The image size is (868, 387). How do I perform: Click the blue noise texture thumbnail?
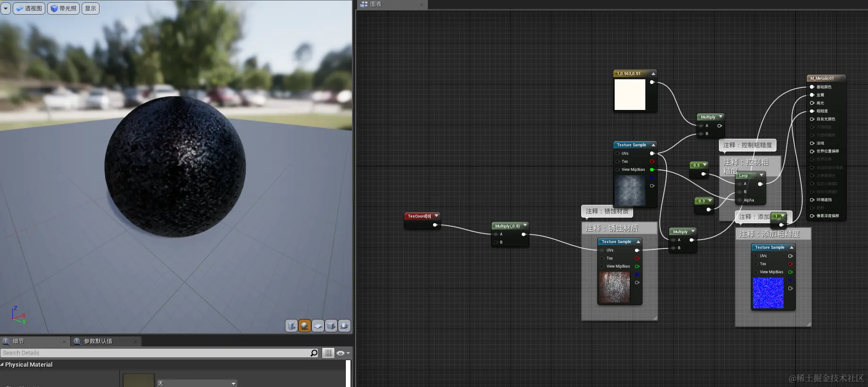coord(768,293)
